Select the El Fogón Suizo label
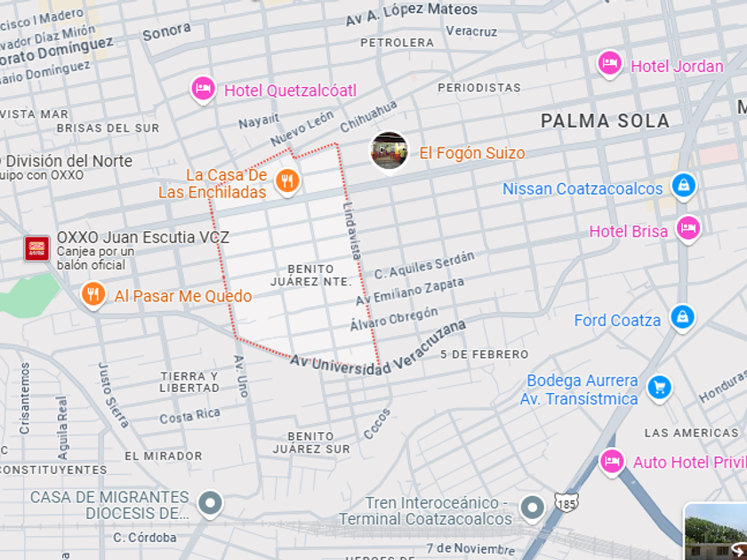 point(472,153)
